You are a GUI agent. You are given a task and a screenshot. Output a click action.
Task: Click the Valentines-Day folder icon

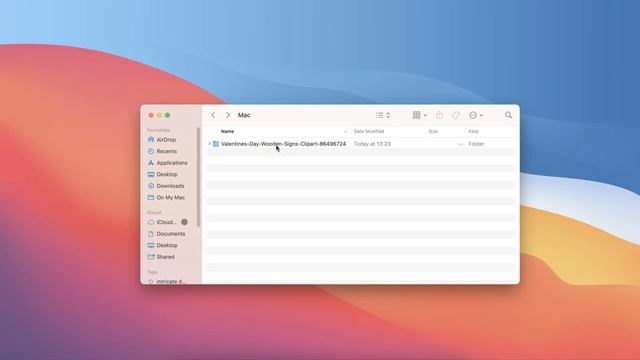click(216, 144)
